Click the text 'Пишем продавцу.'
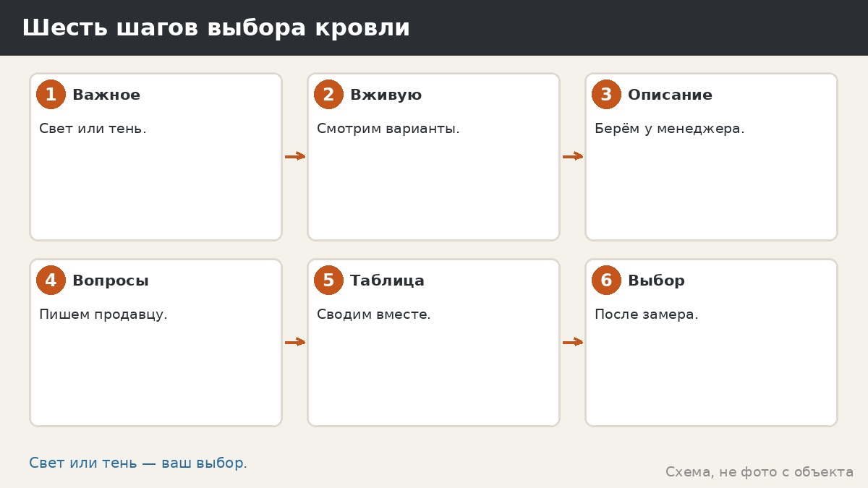 coord(103,314)
